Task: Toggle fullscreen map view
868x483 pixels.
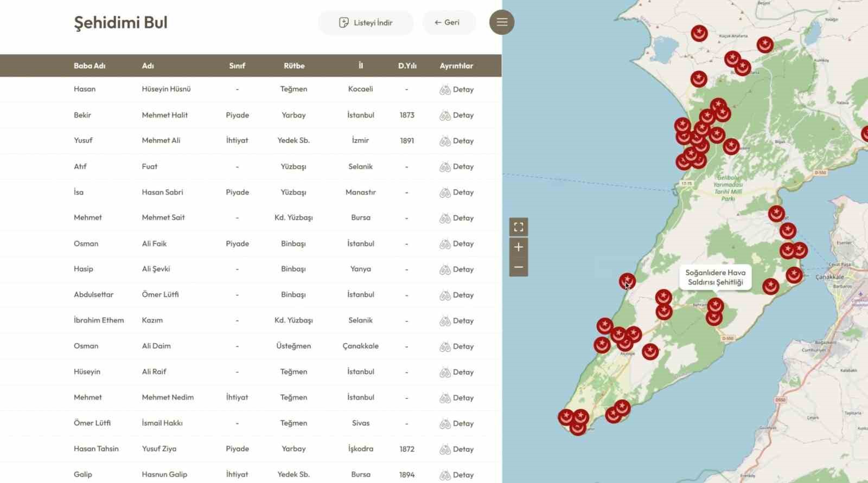Action: click(x=519, y=227)
